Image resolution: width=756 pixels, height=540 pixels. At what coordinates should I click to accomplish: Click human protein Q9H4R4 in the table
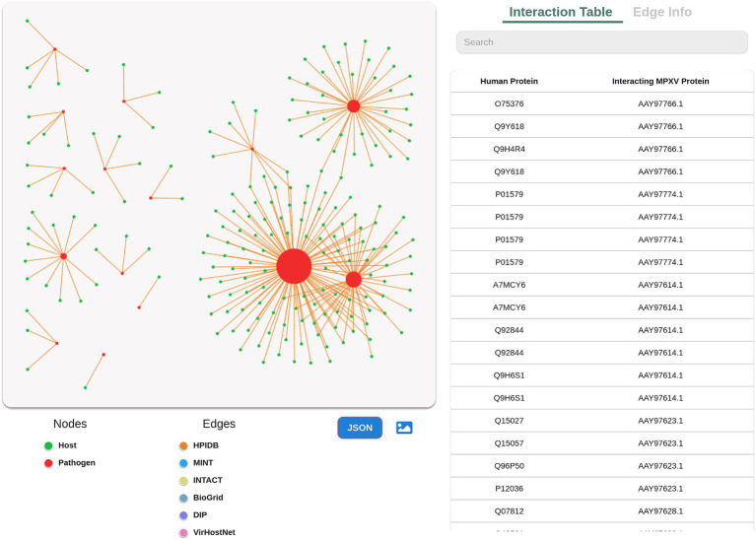click(x=510, y=149)
